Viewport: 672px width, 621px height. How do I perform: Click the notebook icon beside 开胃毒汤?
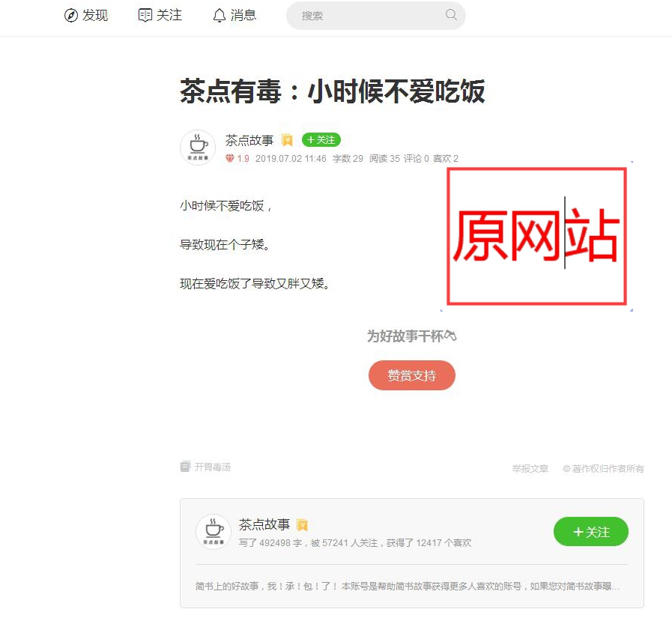(x=185, y=466)
